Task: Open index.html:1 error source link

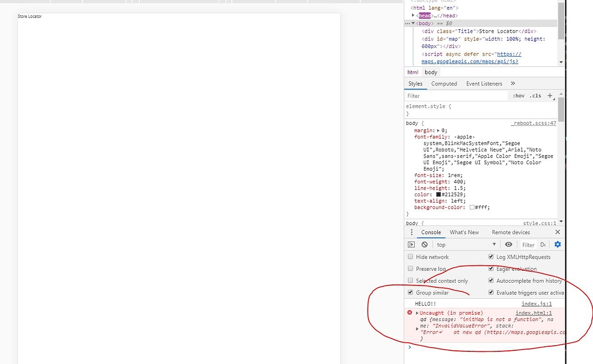Action: (x=533, y=312)
